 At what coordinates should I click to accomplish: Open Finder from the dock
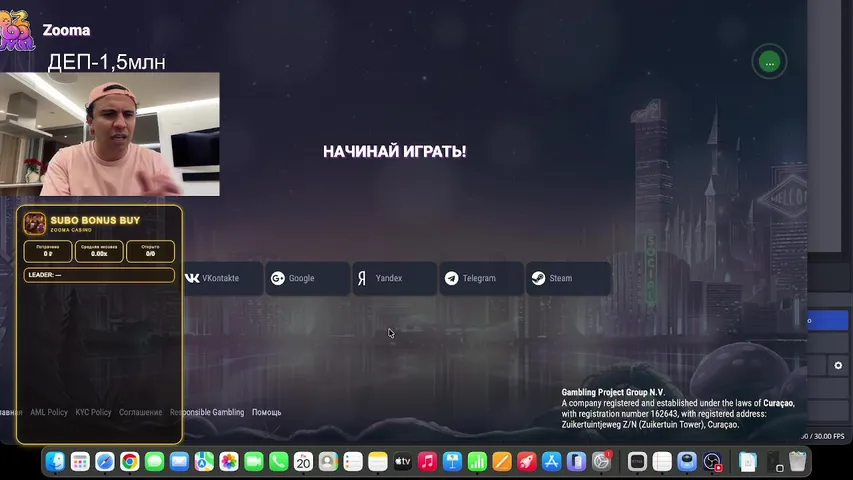click(x=56, y=461)
